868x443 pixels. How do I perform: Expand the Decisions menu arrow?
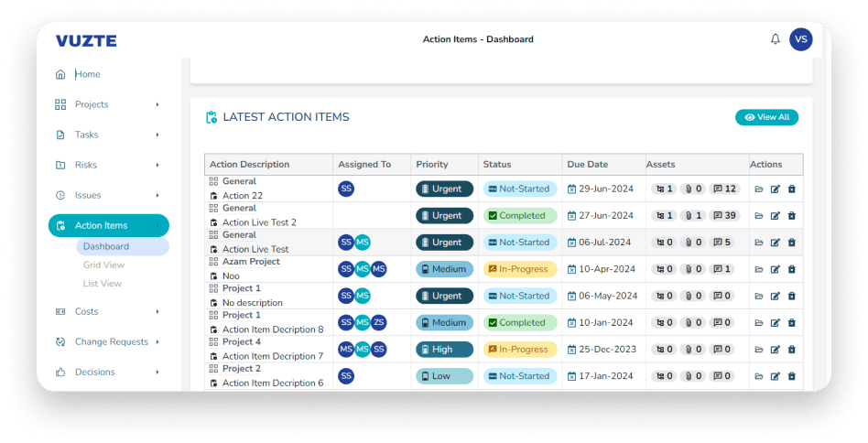click(x=157, y=373)
